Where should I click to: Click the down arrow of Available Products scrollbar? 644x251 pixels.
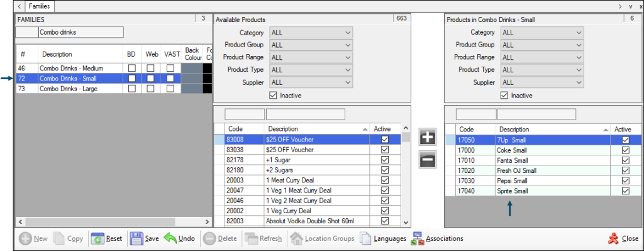(x=406, y=222)
